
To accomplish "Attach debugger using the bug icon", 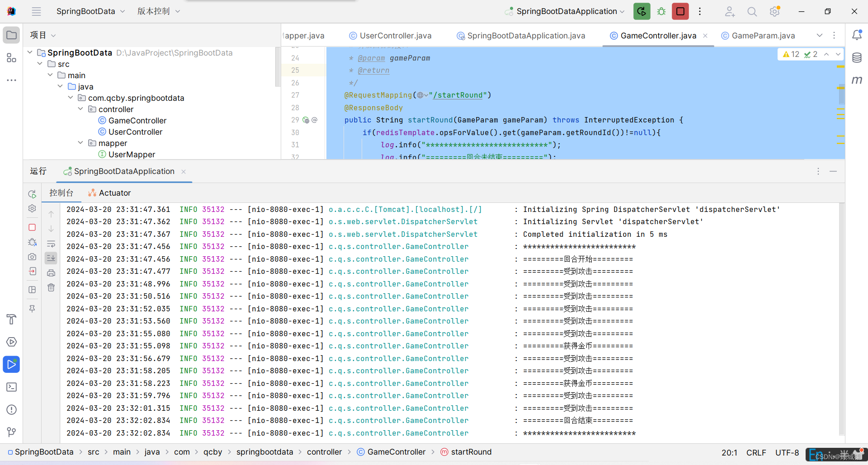I will [32, 242].
